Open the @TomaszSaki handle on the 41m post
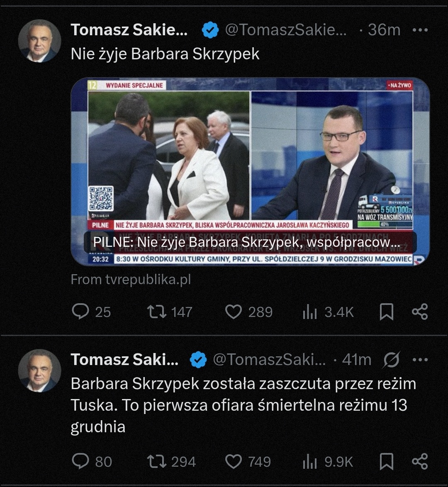 (x=269, y=360)
